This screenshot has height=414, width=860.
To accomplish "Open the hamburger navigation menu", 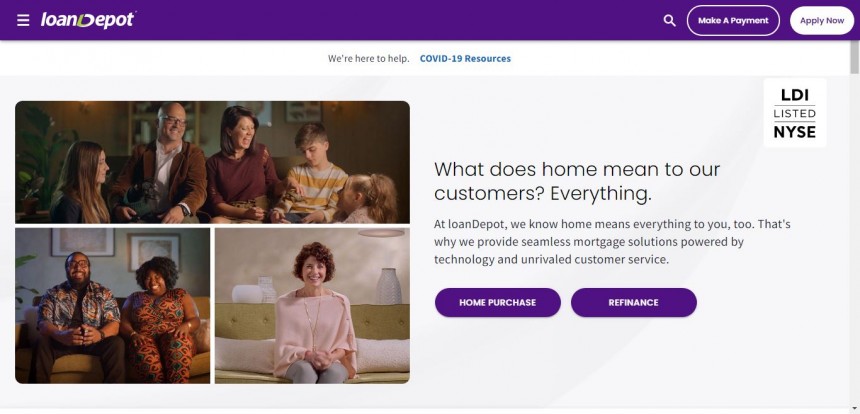I will pos(23,21).
